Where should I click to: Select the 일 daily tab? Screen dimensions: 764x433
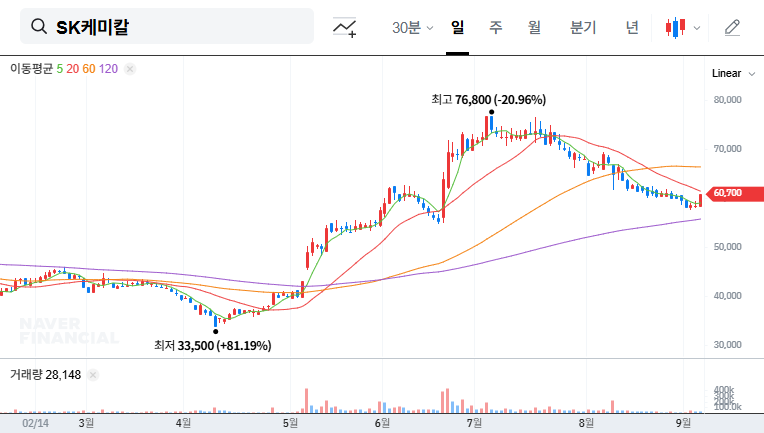457,27
